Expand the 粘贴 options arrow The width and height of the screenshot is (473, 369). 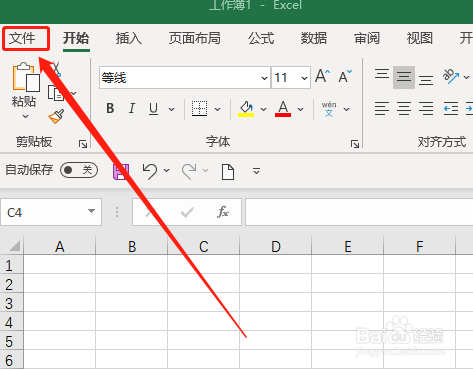(x=25, y=117)
